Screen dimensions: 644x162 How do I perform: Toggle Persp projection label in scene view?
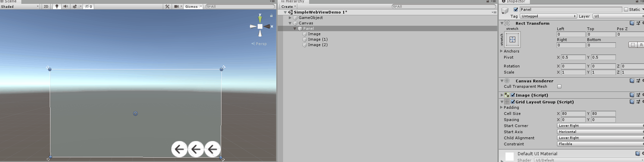tap(259, 44)
